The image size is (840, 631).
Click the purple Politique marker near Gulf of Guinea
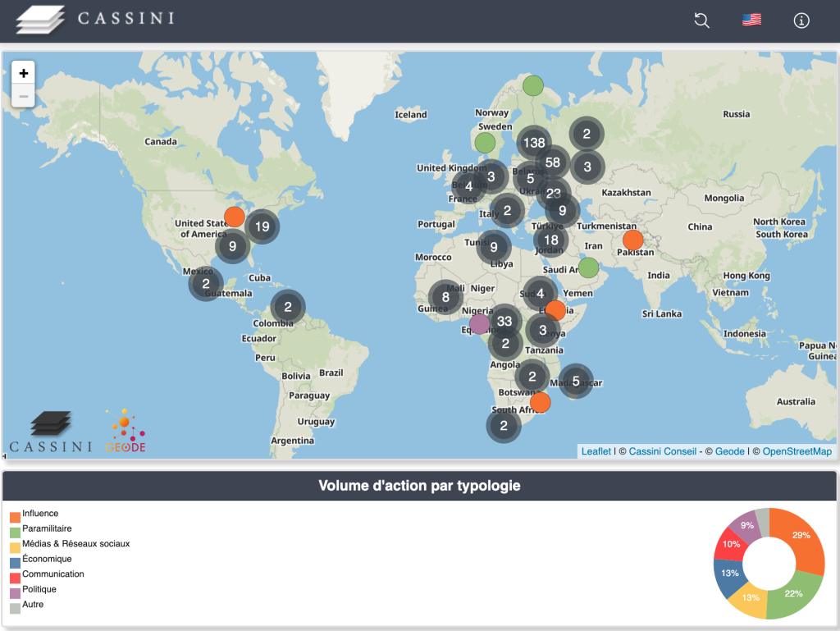point(479,324)
